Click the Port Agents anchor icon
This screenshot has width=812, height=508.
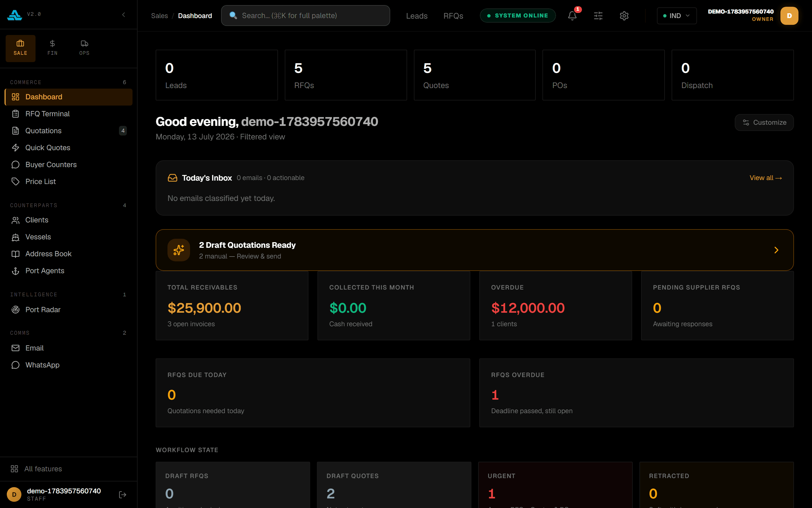(16, 271)
